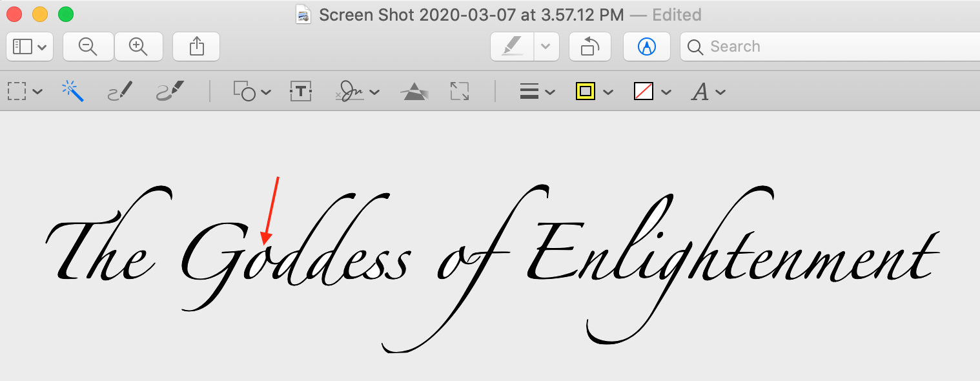
Task: Click the window title Screen Shot 2020-03-07
Action: [x=472, y=14]
